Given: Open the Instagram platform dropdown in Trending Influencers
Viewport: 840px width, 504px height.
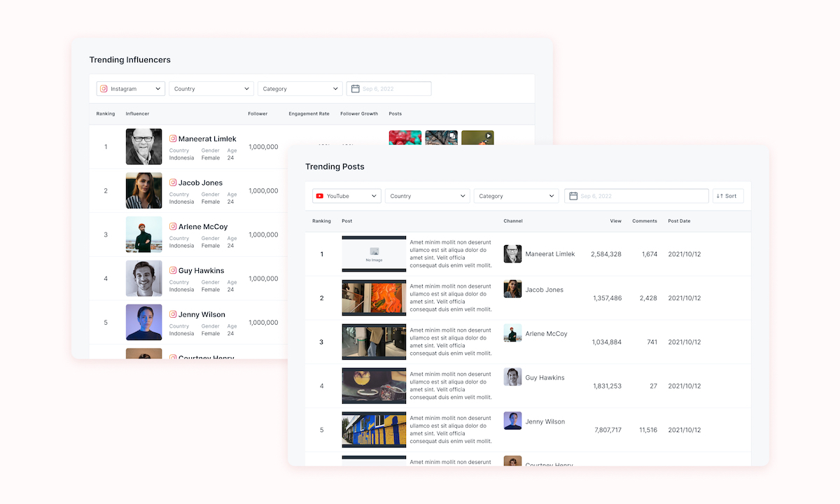Looking at the screenshot, I should (132, 89).
